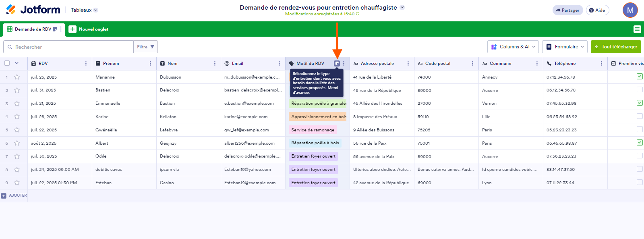644x239 pixels.
Task: Select email cell karine@exemple.com
Action: point(253,116)
